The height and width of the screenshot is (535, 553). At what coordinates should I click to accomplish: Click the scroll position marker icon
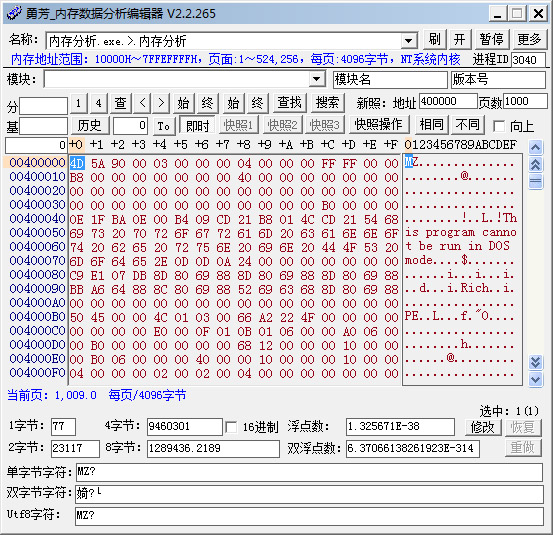click(x=535, y=182)
